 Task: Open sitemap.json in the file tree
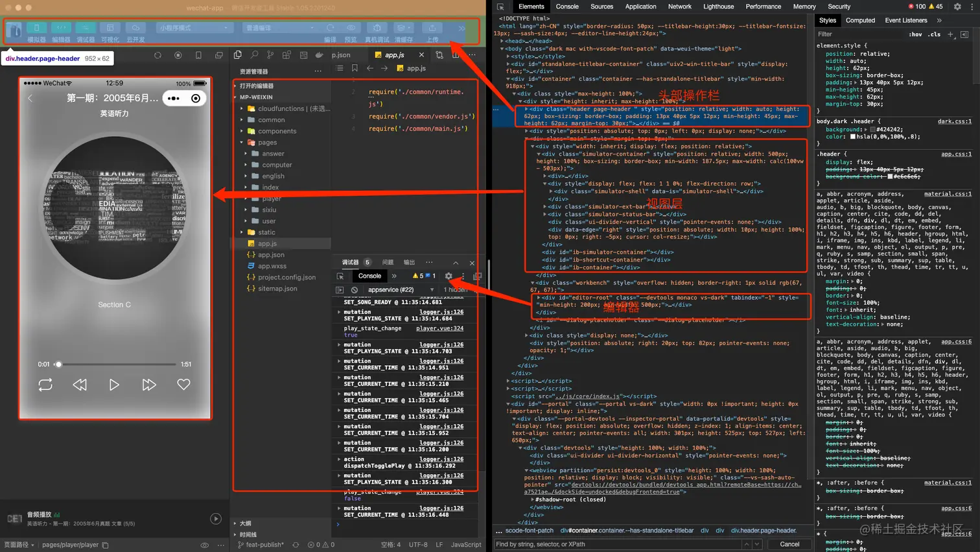click(x=283, y=289)
